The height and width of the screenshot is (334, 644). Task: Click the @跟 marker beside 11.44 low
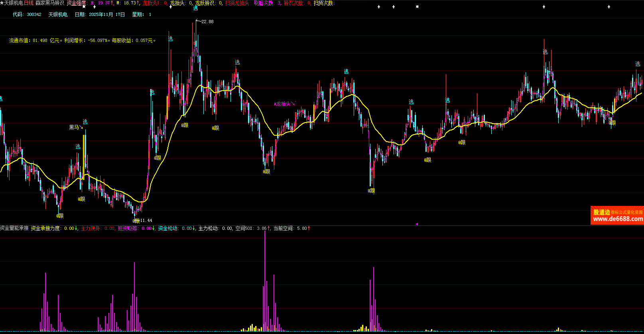136,221
